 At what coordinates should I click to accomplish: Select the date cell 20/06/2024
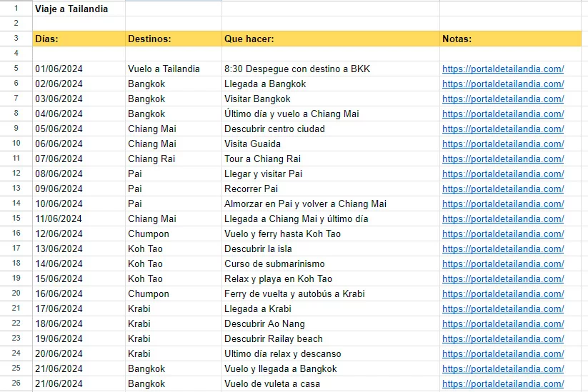click(x=79, y=353)
